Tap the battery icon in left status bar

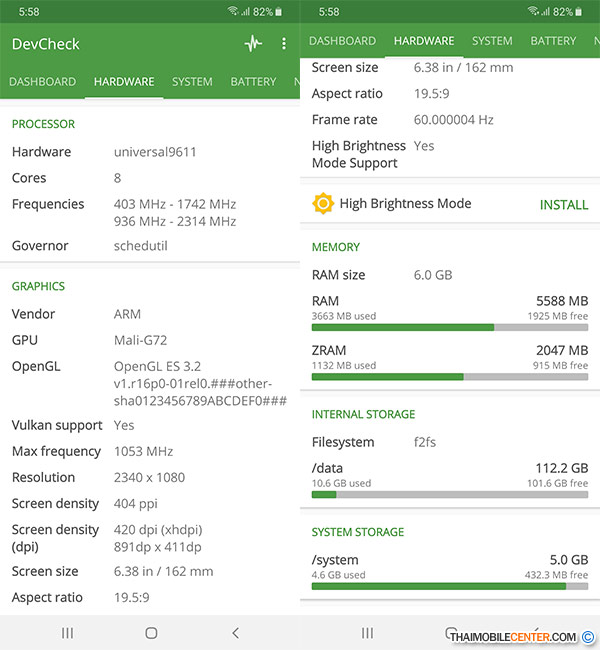coord(279,12)
